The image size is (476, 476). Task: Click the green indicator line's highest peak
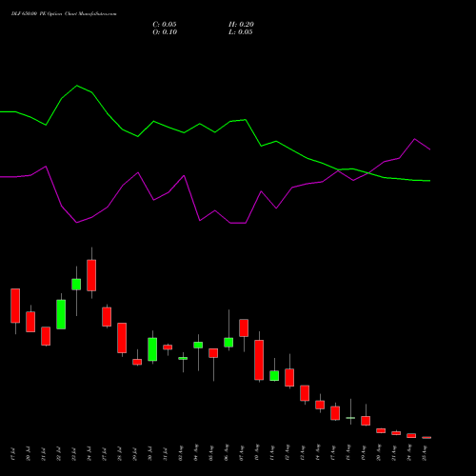click(77, 86)
